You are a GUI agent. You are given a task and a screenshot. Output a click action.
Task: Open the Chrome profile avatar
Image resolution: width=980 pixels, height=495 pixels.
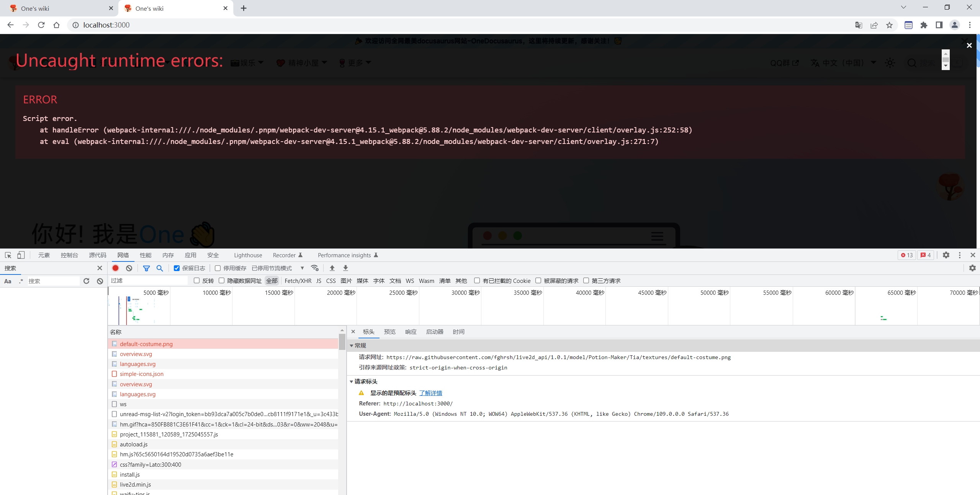point(954,25)
